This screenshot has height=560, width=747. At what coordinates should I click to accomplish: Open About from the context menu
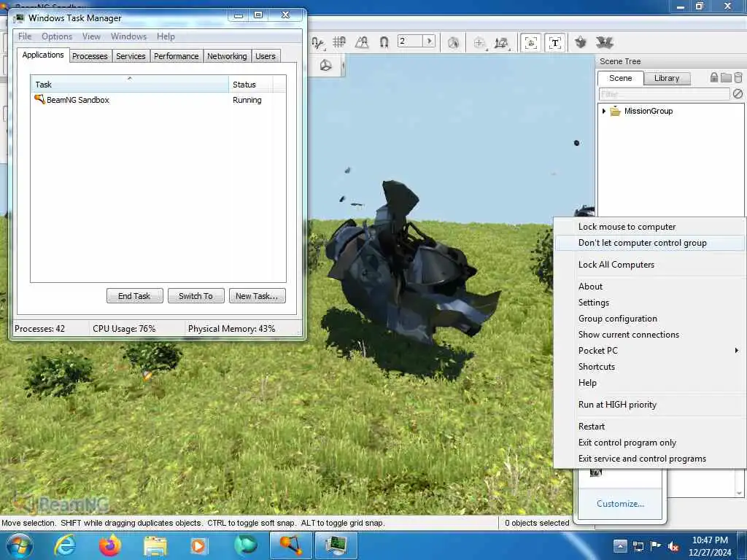tap(650, 286)
